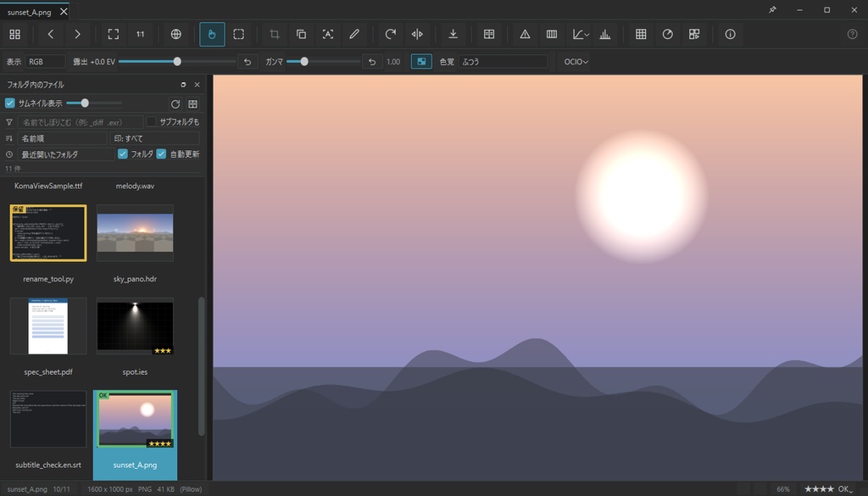The width and height of the screenshot is (868, 496).
Task: Reset the ガンマ gamma value
Action: coord(372,61)
